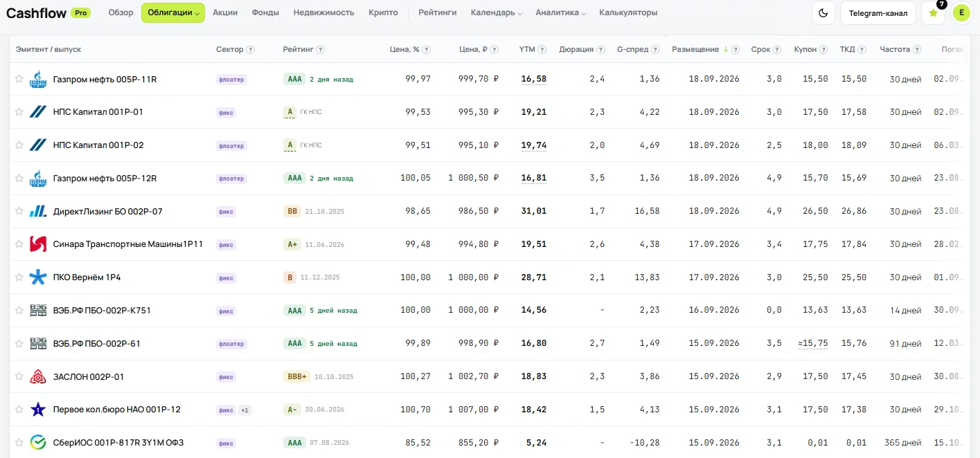Open bond ВЭБ.РФ ПБО-002P-61
Image resolution: width=980 pixels, height=458 pixels.
[x=97, y=344]
